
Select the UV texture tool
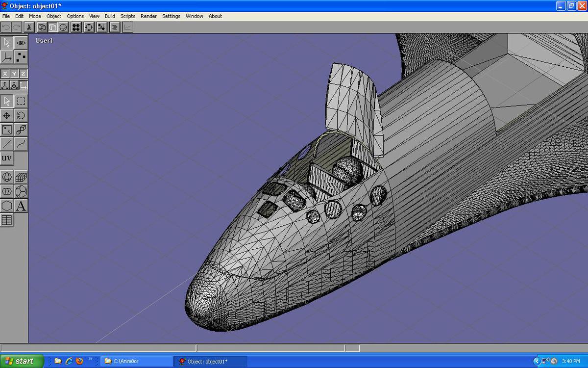(x=7, y=158)
